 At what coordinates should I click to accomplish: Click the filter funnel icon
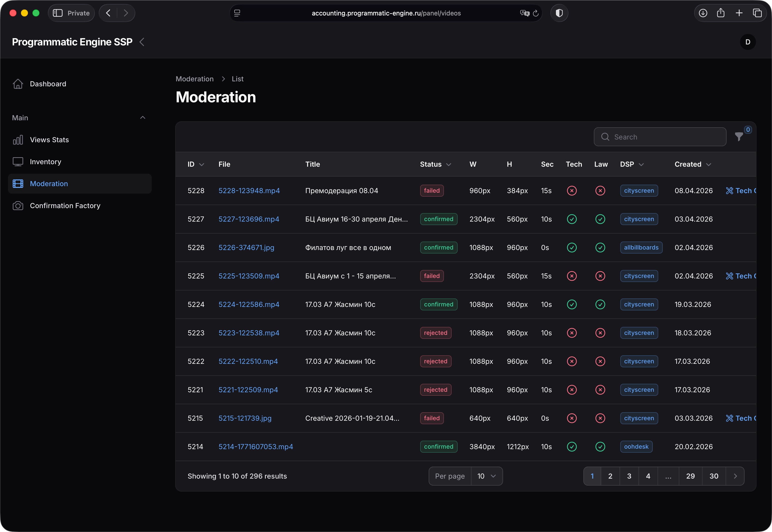(739, 137)
